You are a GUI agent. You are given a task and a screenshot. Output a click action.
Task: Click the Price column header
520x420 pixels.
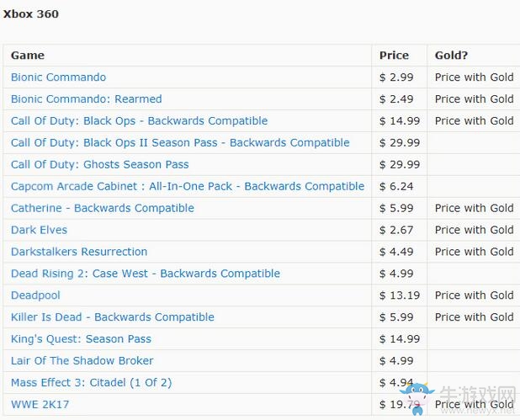[x=394, y=56]
